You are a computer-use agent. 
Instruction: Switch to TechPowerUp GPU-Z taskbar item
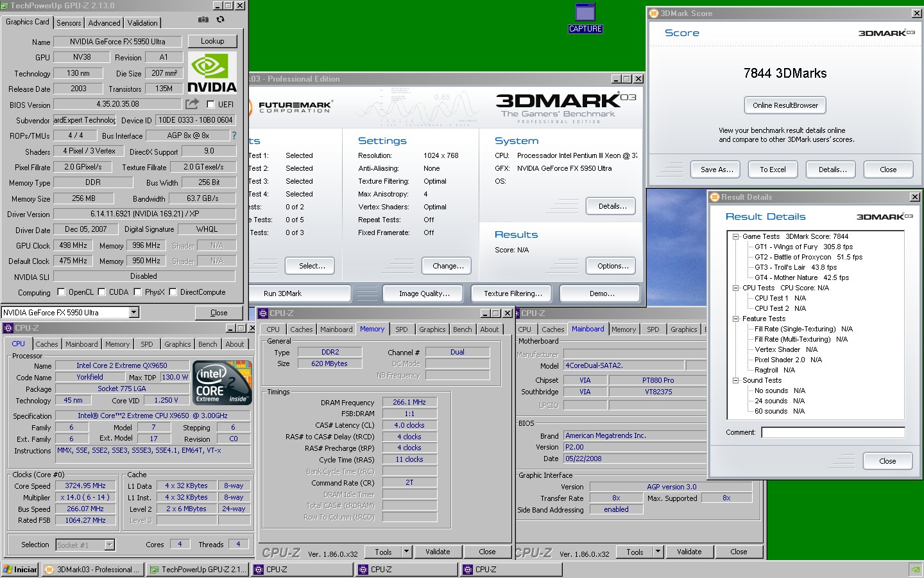[198, 569]
